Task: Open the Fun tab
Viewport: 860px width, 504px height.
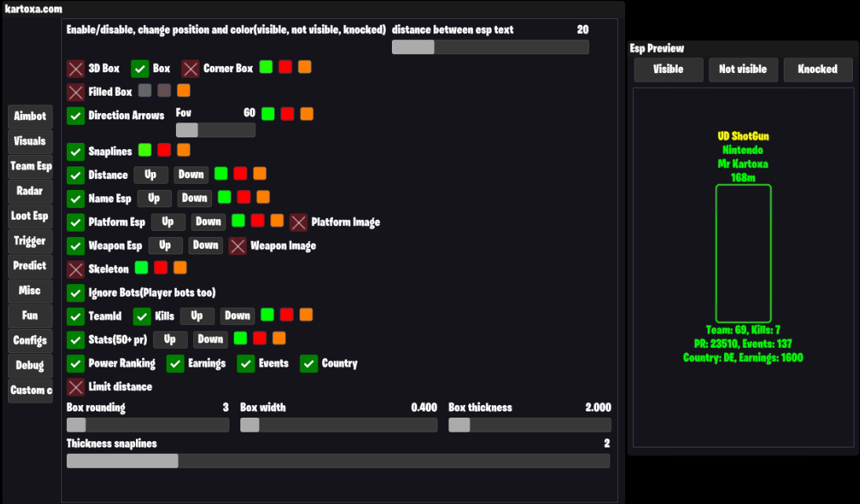Action: click(x=30, y=316)
